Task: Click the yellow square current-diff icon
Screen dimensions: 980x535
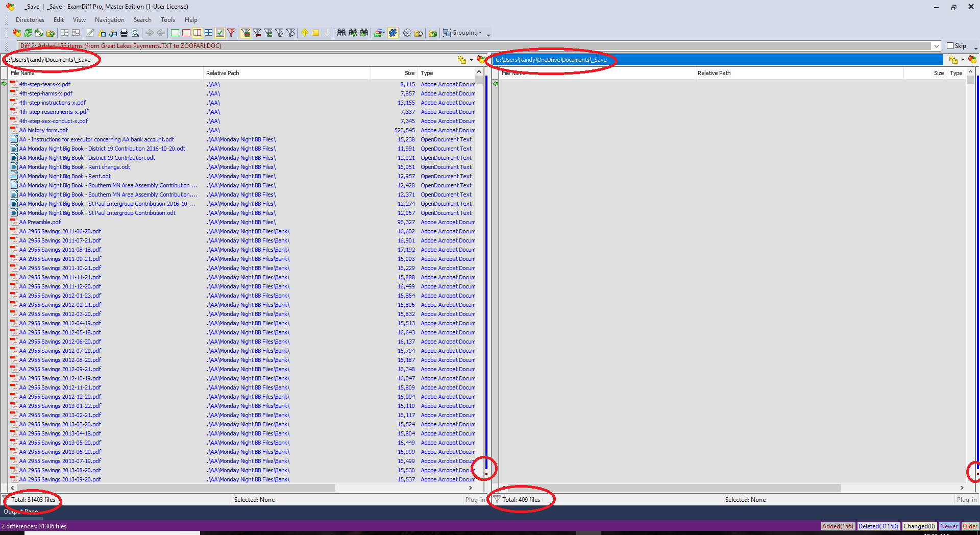Action: (316, 33)
